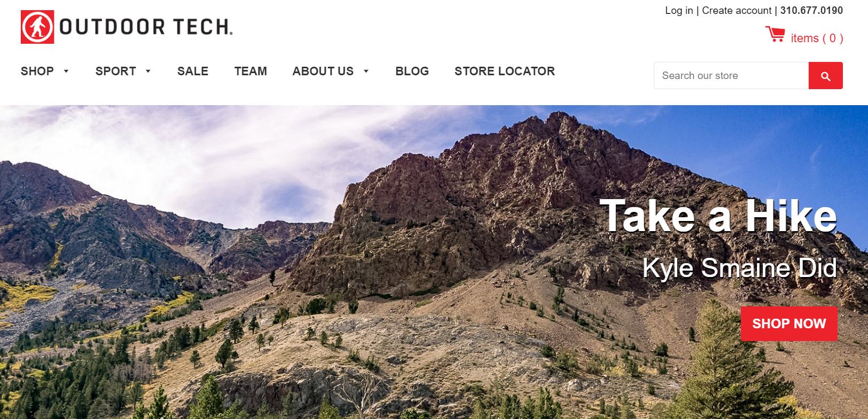Click the OUTDOOR TECH wordmark text
The width and height of the screenshot is (868, 419).
click(146, 27)
